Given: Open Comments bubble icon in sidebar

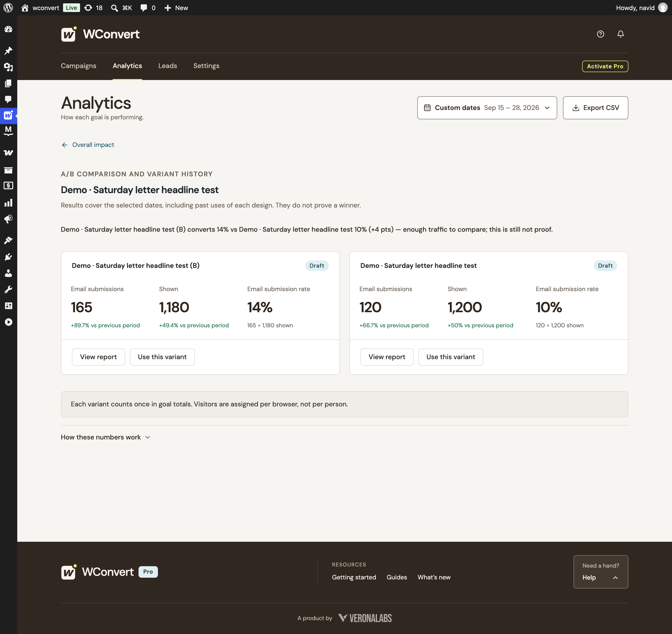Looking at the screenshot, I should [8, 99].
